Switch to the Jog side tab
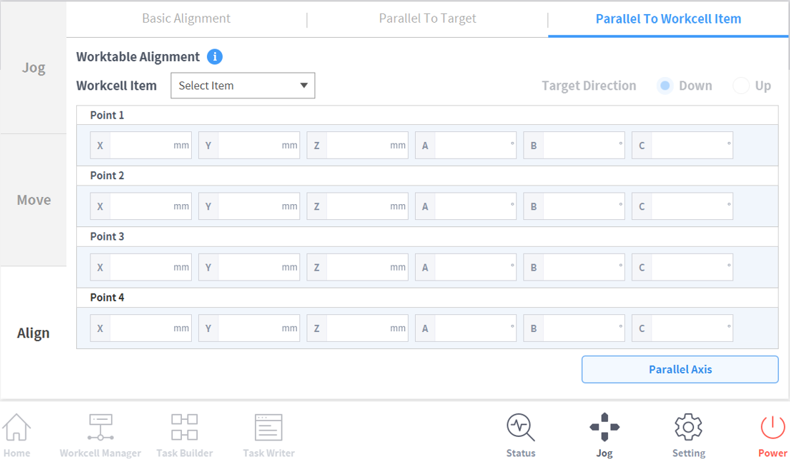This screenshot has height=467, width=790. (33, 68)
